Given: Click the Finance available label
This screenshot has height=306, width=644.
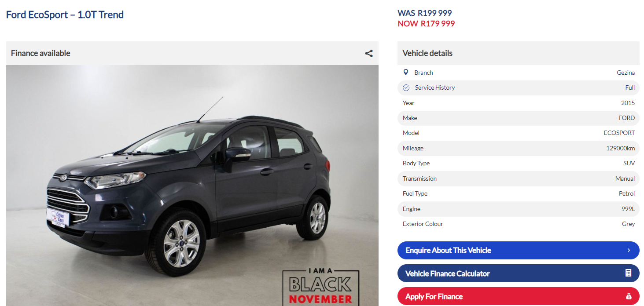Looking at the screenshot, I should click(40, 53).
